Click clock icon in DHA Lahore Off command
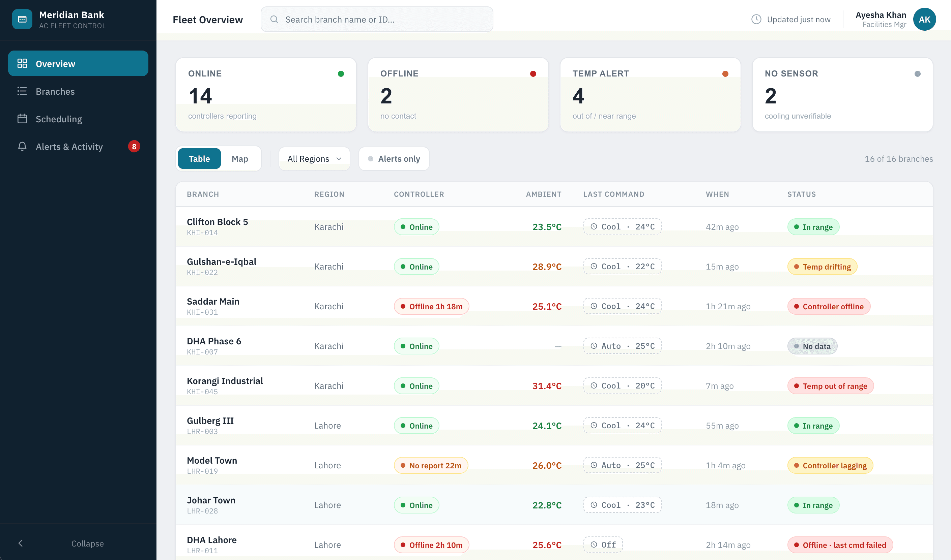This screenshot has height=560, width=951. (594, 545)
